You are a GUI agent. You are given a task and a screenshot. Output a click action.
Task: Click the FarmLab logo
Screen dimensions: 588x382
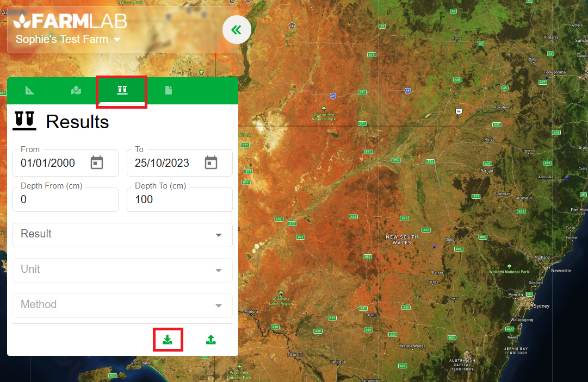[x=70, y=22]
